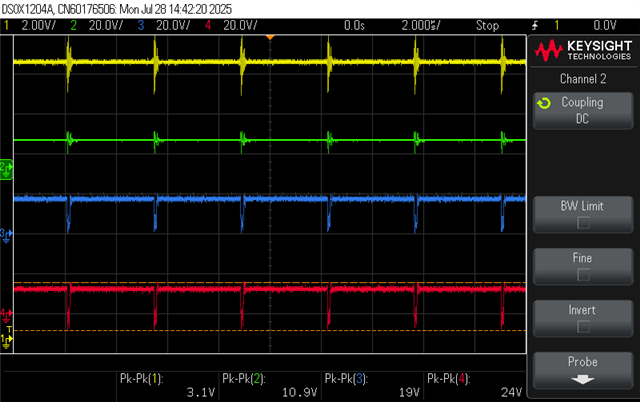640x402 pixels.
Task: Click the Coupling rotate-knob icon
Action: point(544,103)
